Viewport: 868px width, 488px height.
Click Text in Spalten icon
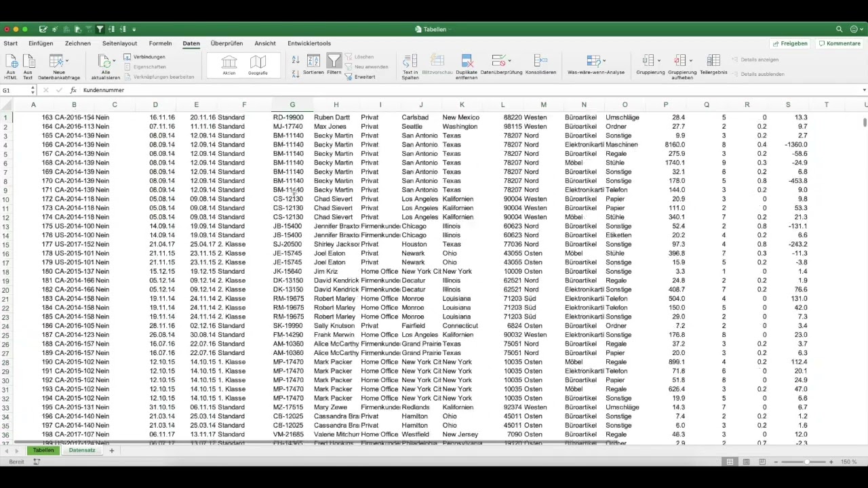(x=410, y=62)
